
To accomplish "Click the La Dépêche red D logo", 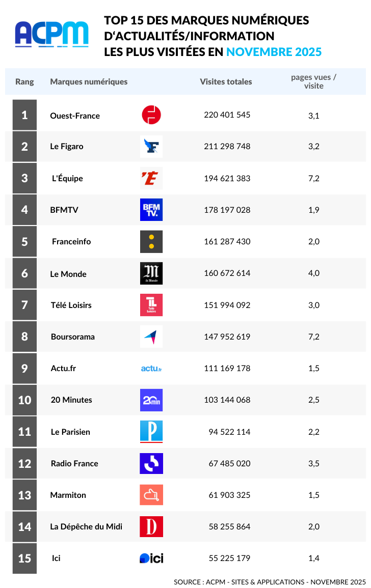I will pyautogui.click(x=151, y=526).
